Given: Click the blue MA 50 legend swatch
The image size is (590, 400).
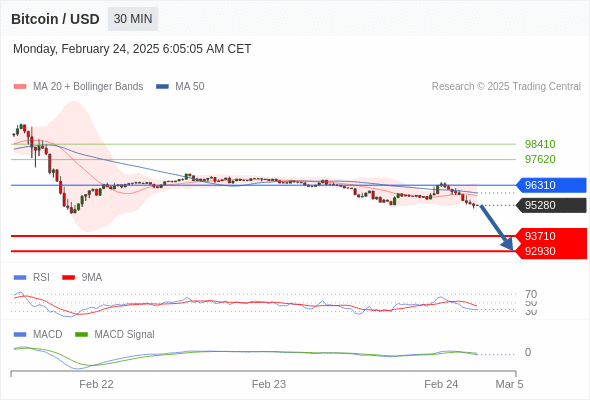Looking at the screenshot, I should (x=162, y=87).
